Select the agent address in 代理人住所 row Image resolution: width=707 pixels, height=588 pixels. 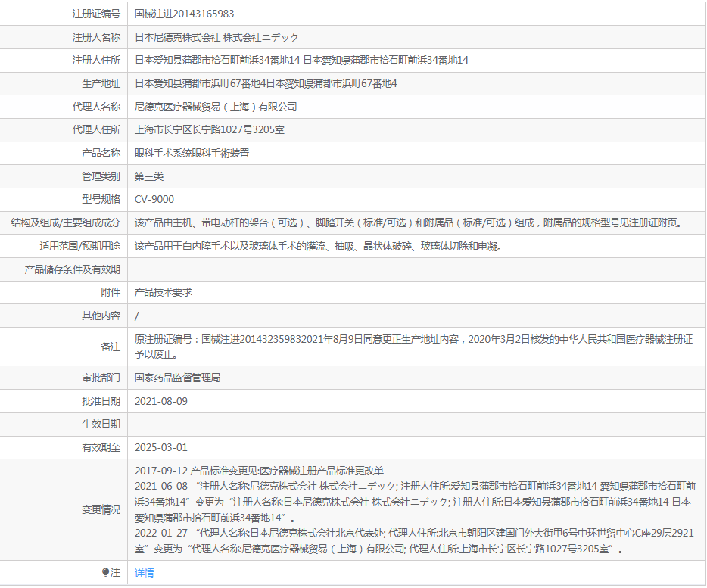point(210,130)
